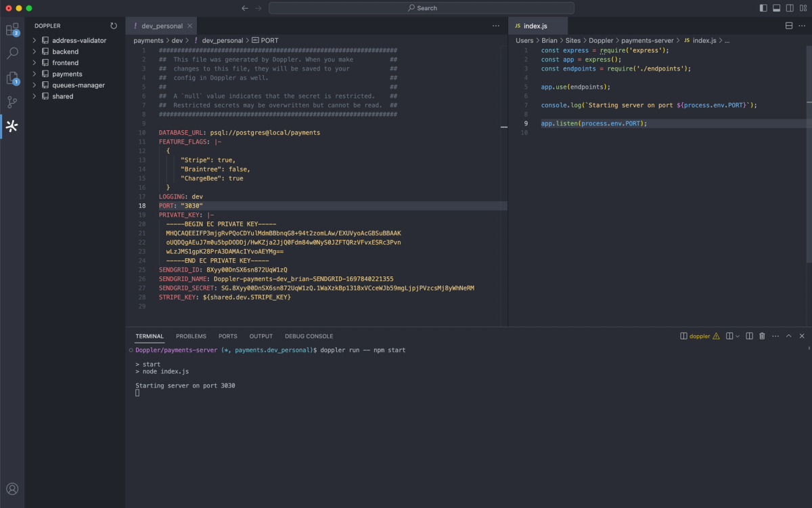Open more actions for the index.js editor group

click(x=802, y=26)
